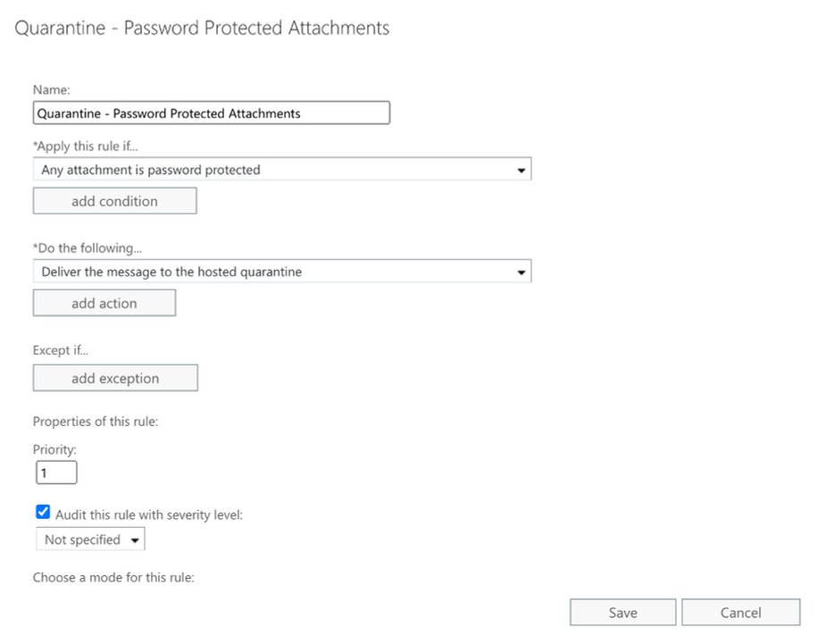The width and height of the screenshot is (826, 644).
Task: Uncheck the audit this rule checkbox
Action: 43,512
